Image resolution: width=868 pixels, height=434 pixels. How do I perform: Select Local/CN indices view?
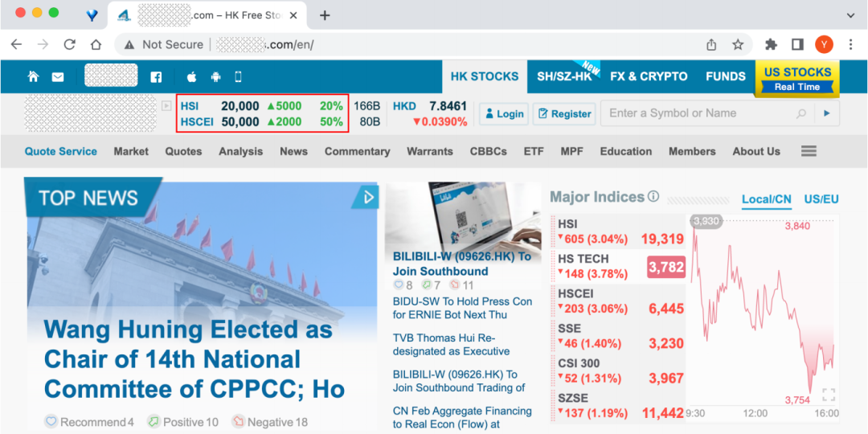(766, 199)
